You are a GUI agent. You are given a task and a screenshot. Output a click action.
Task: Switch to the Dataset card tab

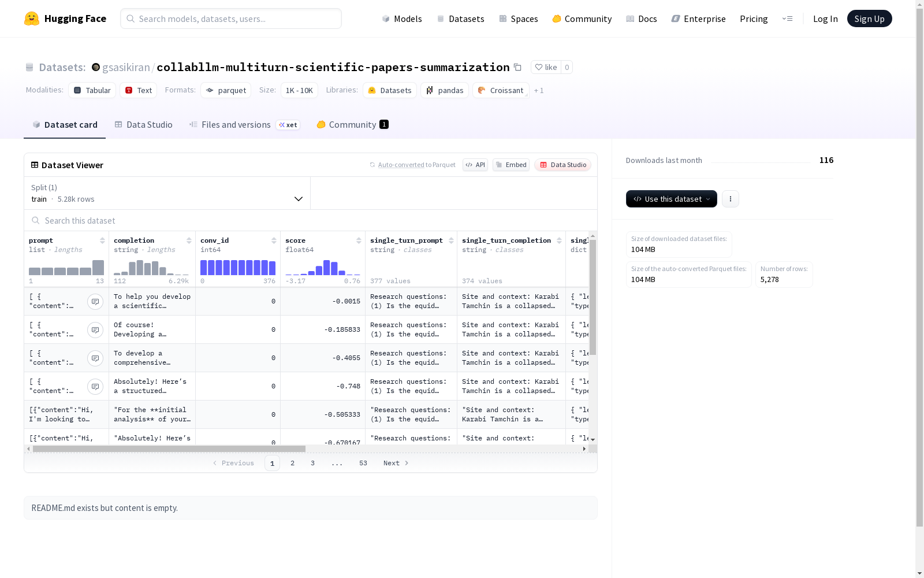(x=65, y=125)
